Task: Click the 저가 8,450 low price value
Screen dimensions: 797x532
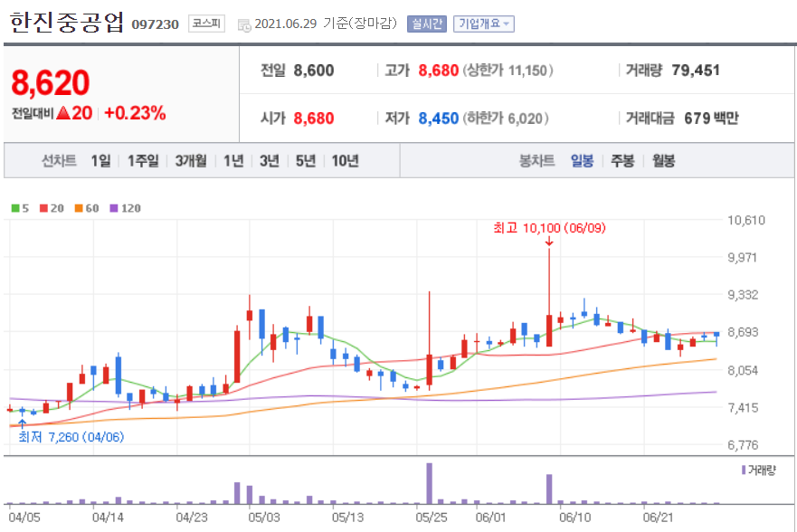Action: [x=438, y=119]
